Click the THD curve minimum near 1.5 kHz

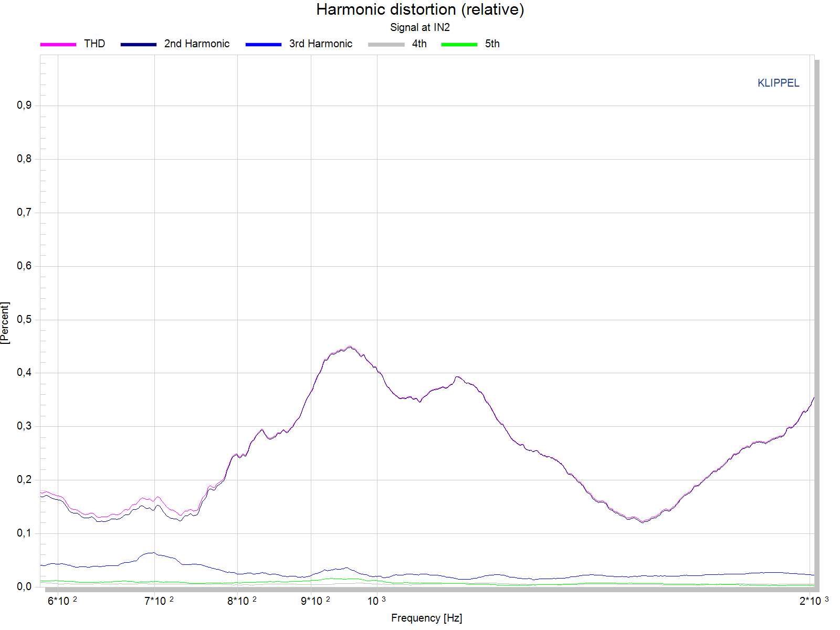point(642,521)
